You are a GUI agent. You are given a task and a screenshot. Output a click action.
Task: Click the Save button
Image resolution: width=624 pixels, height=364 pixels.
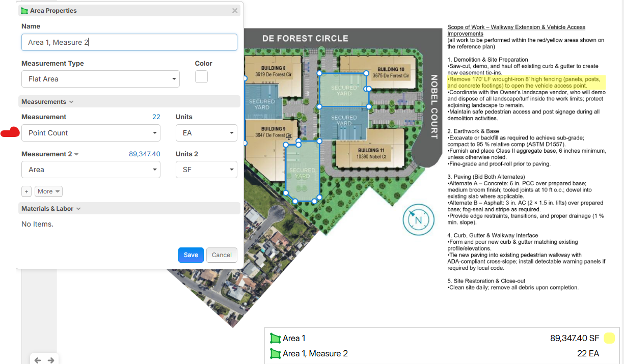[x=191, y=255]
